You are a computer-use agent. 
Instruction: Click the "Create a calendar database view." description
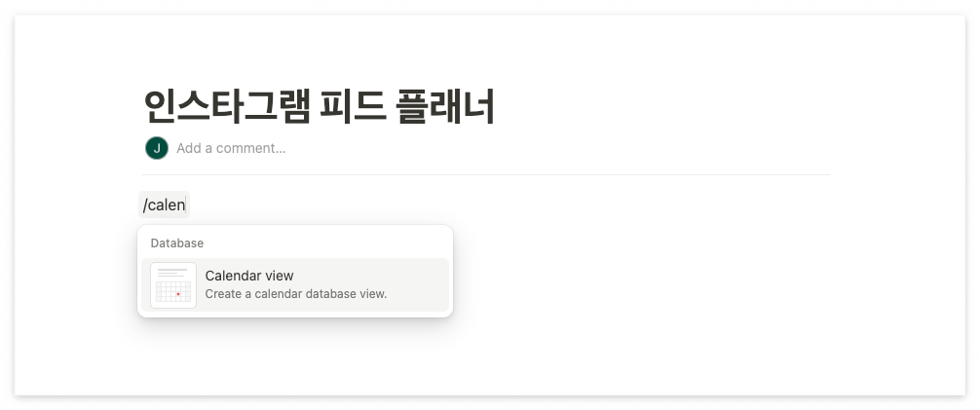point(296,294)
